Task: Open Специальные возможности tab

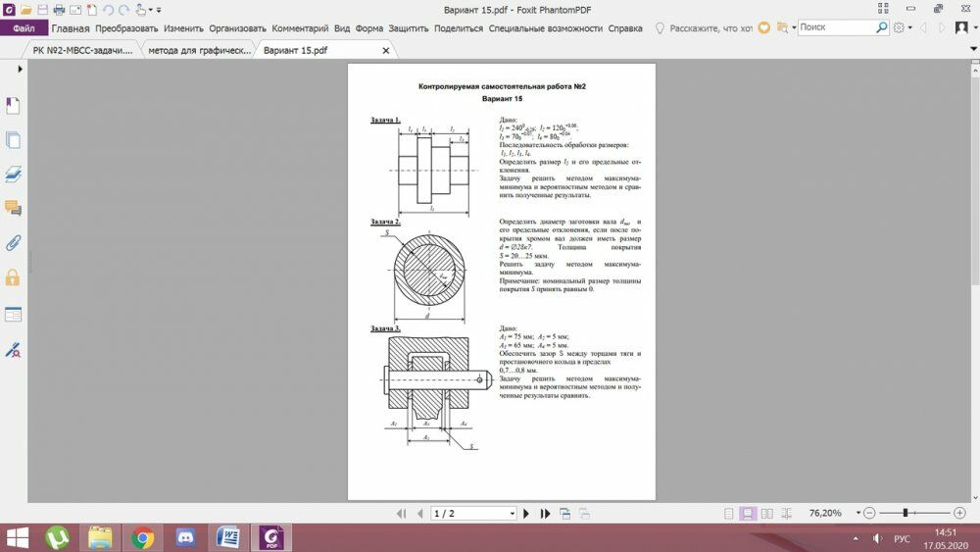Action: point(546,28)
